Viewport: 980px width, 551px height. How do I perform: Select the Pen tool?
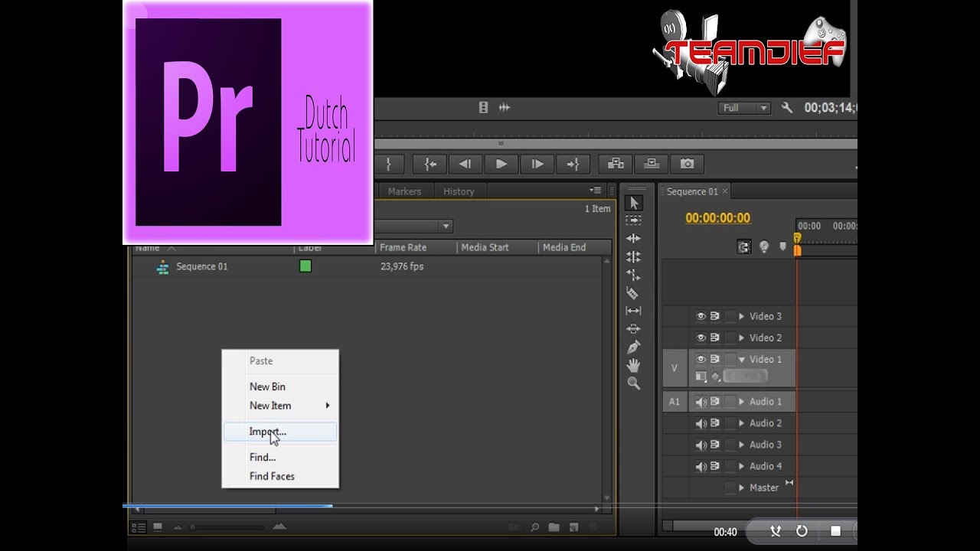click(633, 347)
